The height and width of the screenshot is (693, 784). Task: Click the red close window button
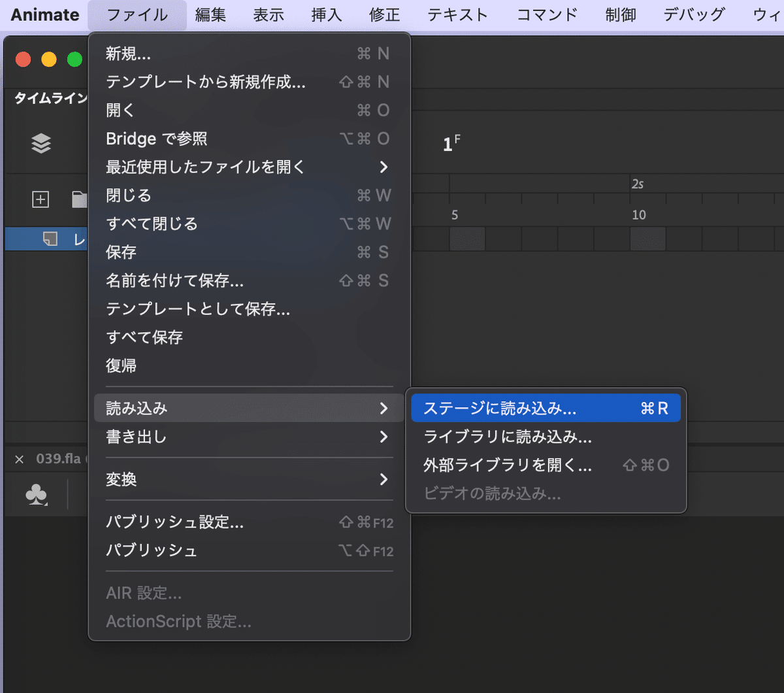(24, 59)
